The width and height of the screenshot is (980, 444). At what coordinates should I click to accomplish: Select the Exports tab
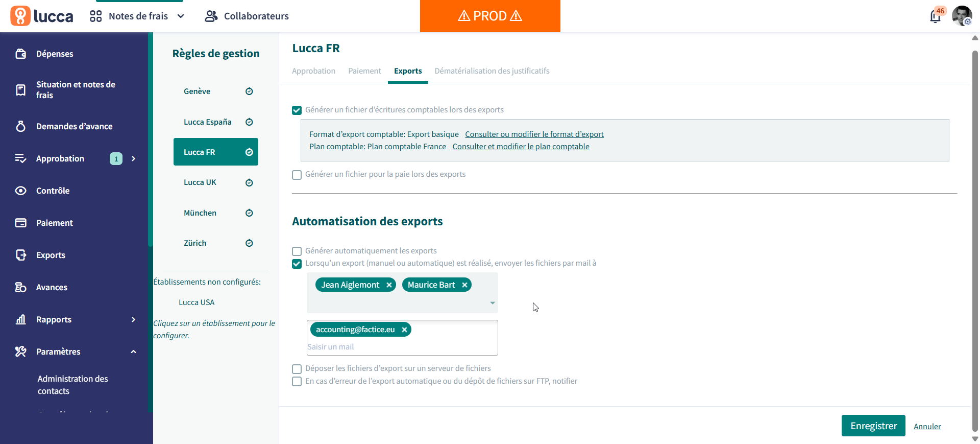(x=408, y=71)
